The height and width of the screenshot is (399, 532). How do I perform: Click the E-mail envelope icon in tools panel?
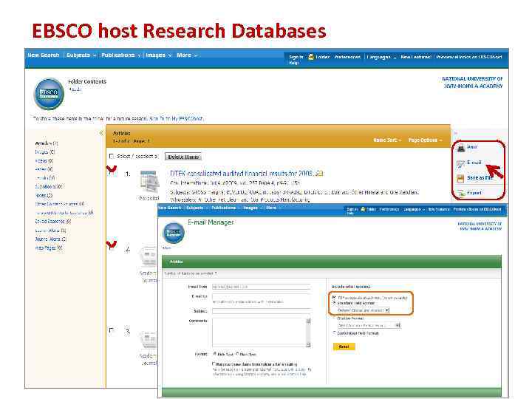click(x=461, y=163)
